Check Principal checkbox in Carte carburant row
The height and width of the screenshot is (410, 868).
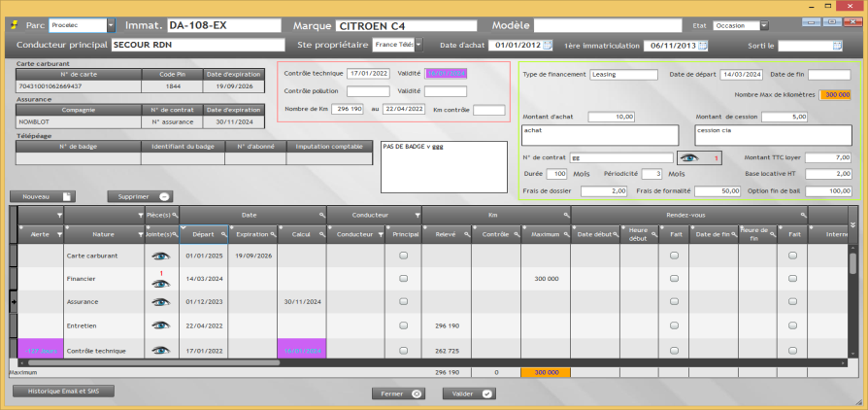(403, 256)
